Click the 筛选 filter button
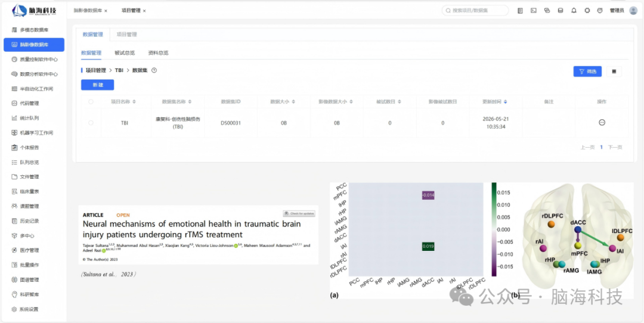Image resolution: width=644 pixels, height=323 pixels. pos(587,72)
